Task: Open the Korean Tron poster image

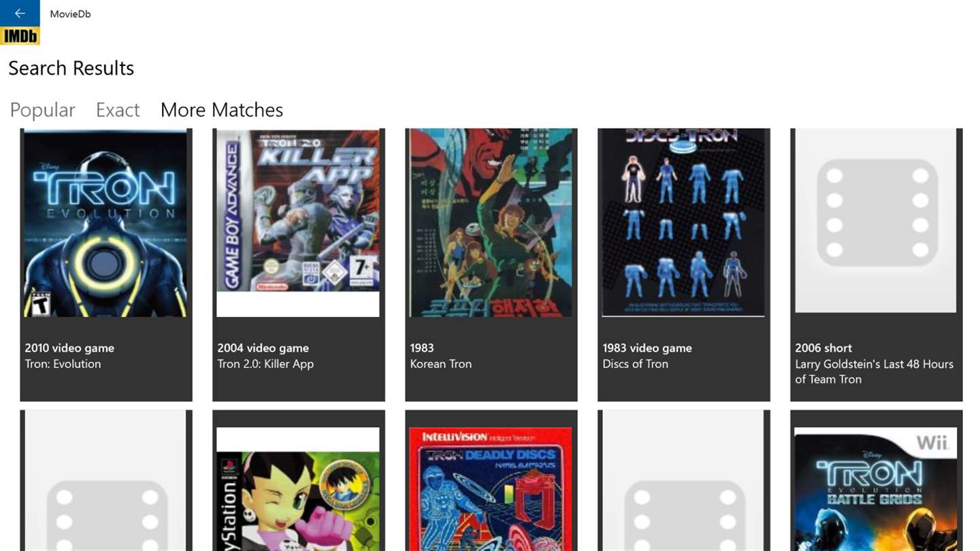Action: pyautogui.click(x=491, y=223)
